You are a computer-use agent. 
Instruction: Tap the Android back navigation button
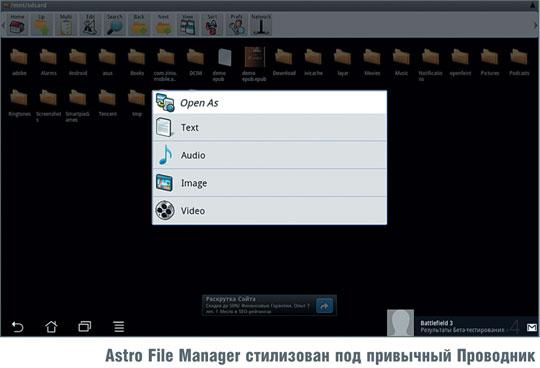(x=18, y=326)
